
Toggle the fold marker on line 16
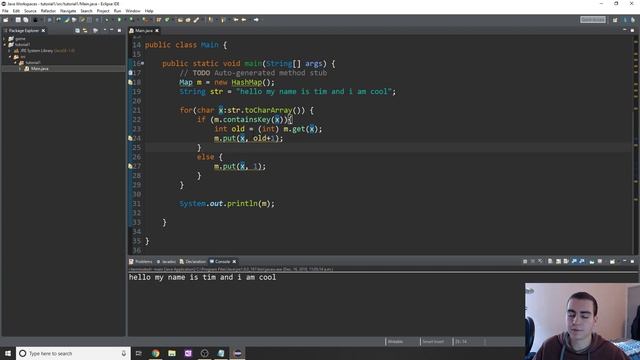pos(142,63)
